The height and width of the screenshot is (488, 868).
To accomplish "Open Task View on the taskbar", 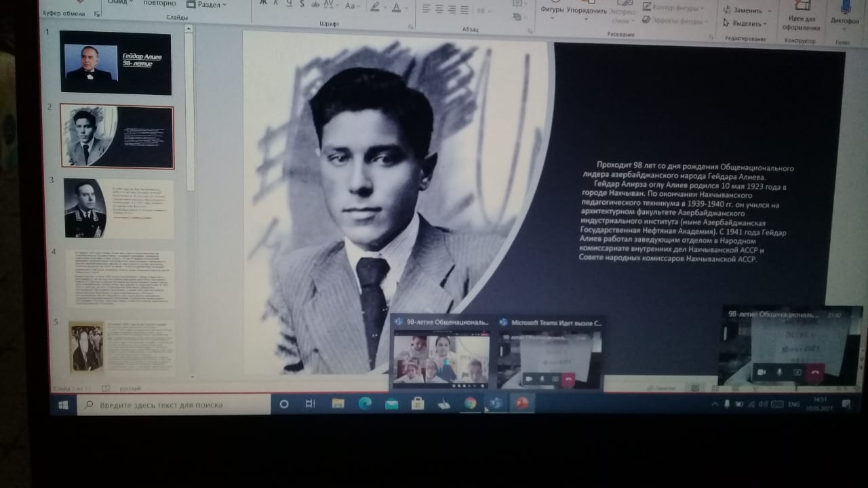I will point(310,404).
